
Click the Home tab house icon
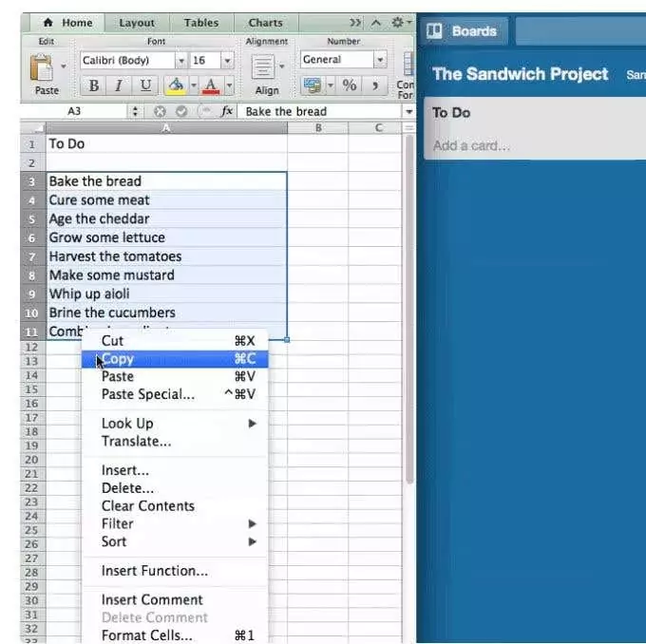coord(47,22)
